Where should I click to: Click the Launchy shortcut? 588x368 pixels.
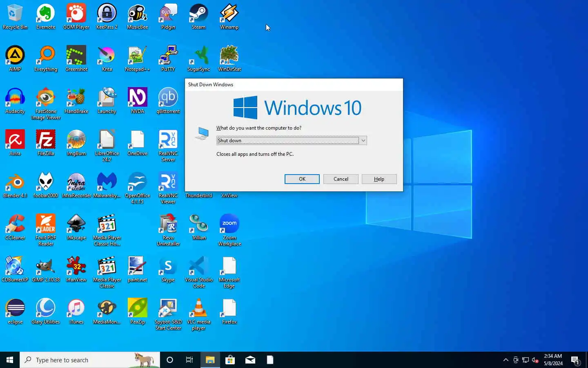click(107, 101)
